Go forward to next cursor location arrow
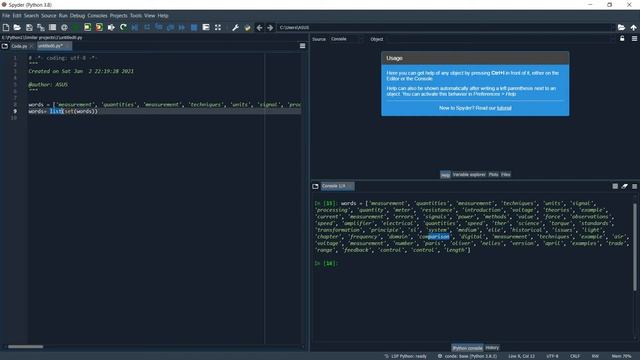Image resolution: width=640 pixels, height=360 pixels. tap(270, 27)
